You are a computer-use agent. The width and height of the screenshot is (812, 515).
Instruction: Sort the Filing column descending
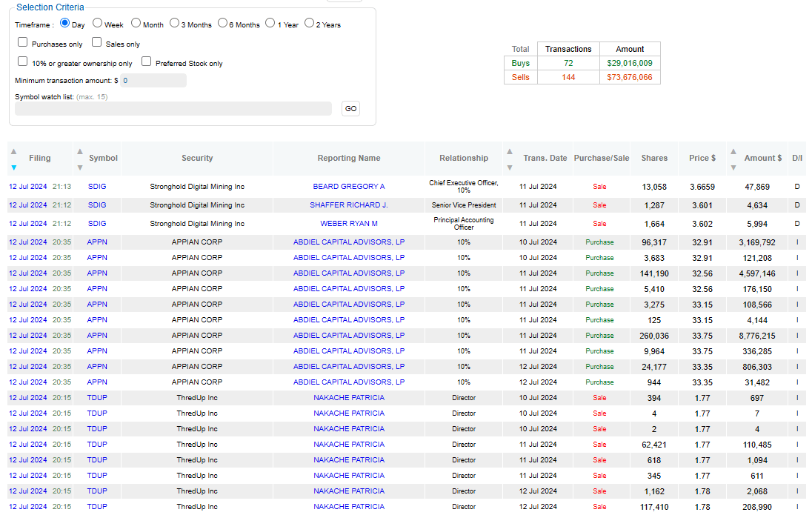[x=13, y=167]
